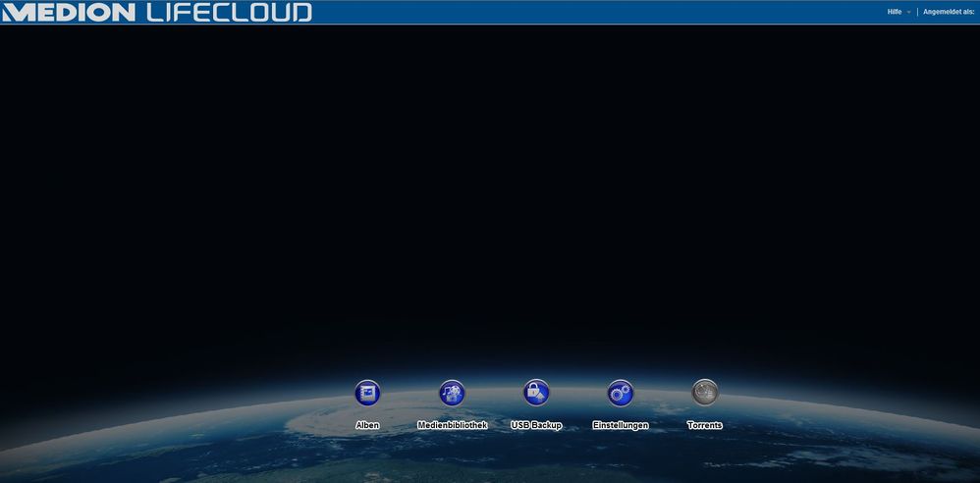
Task: Click the "Torrents" text label
Action: pos(705,425)
